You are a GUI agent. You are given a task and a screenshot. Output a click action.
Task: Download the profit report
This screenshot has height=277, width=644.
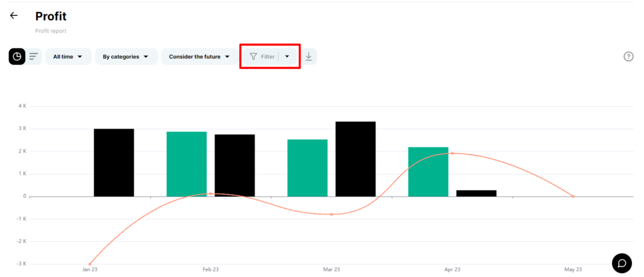pyautogui.click(x=308, y=57)
